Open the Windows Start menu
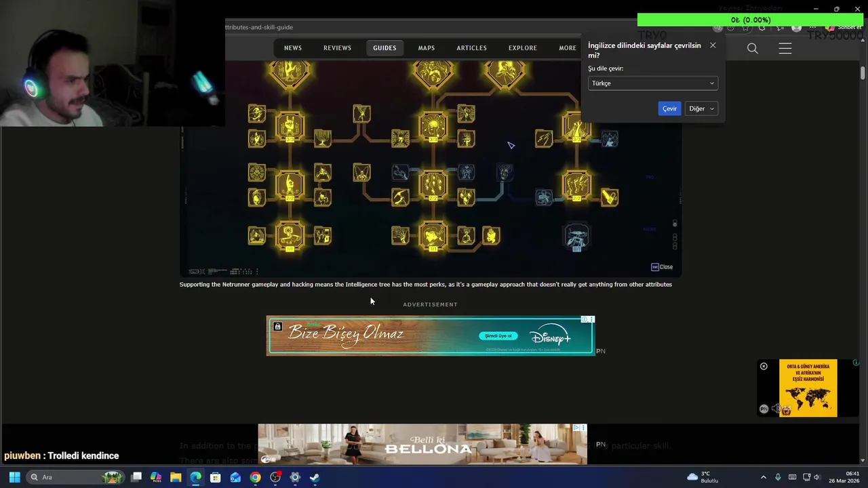 [14, 477]
